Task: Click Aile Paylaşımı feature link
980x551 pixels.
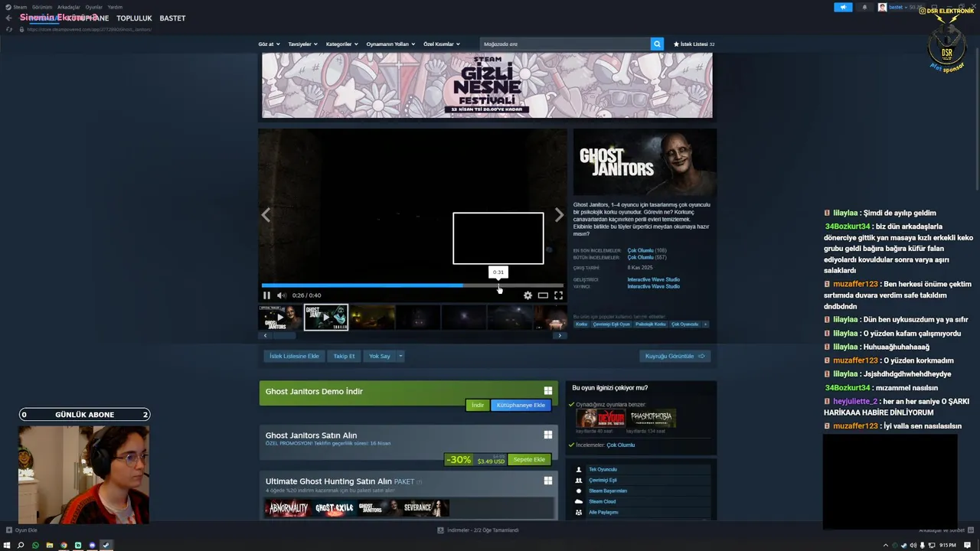Action: click(x=603, y=512)
